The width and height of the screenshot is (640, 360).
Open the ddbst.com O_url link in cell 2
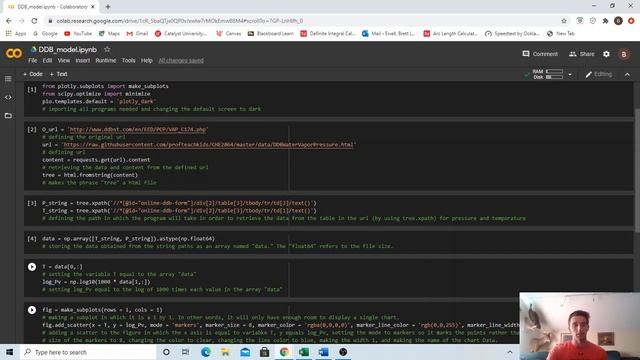138,130
